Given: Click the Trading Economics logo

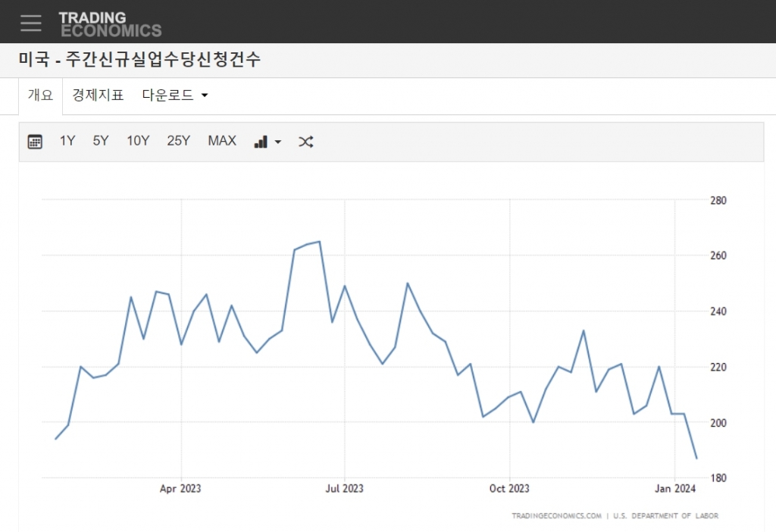Looking at the screenshot, I should tap(110, 24).
